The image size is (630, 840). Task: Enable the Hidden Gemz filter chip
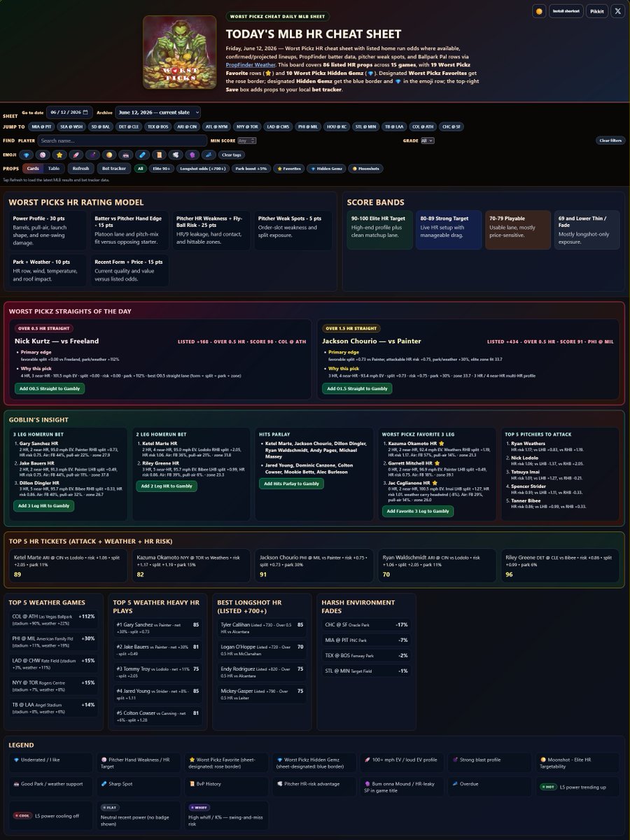[326, 169]
